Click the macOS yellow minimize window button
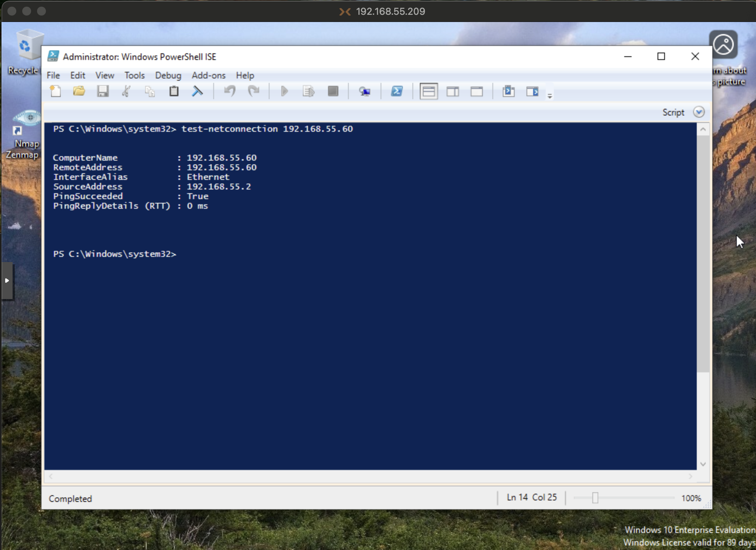This screenshot has width=756, height=550. pos(27,11)
